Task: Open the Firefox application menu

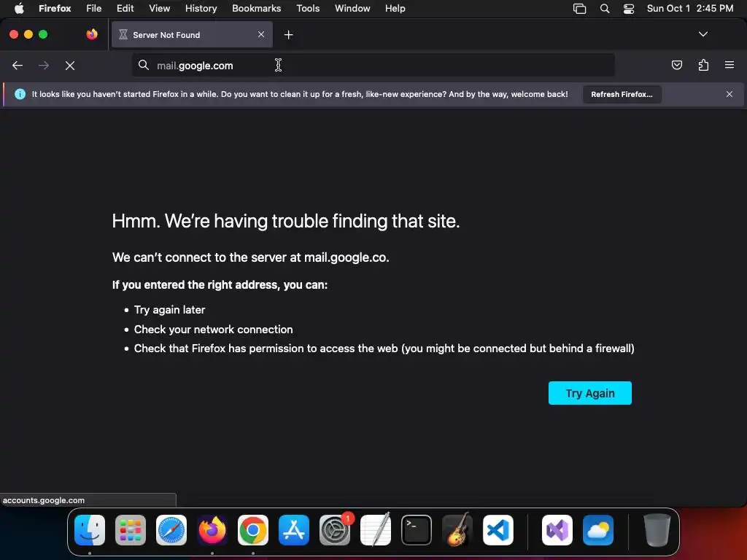Action: pos(729,65)
